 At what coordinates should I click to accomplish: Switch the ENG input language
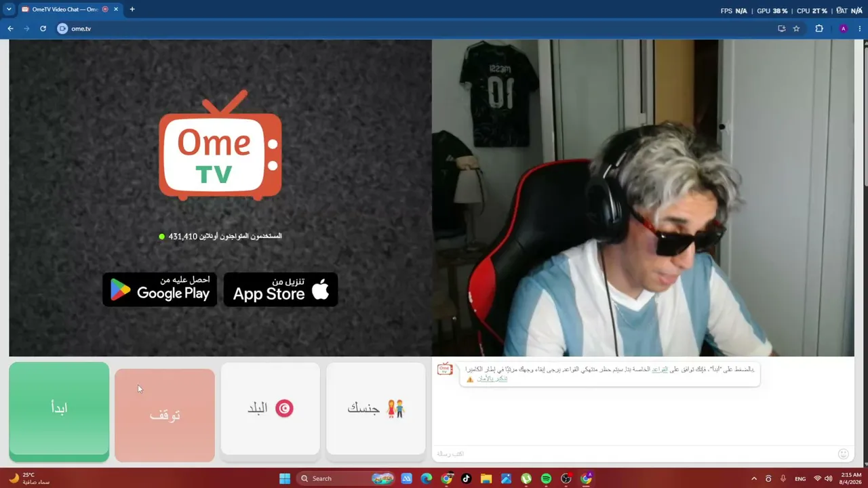point(800,479)
